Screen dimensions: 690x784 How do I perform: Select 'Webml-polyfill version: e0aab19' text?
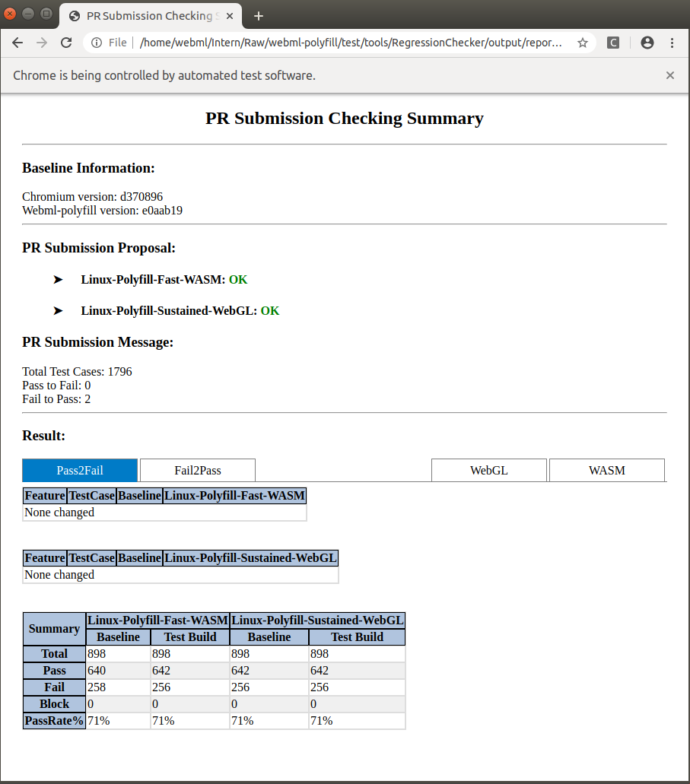102,211
